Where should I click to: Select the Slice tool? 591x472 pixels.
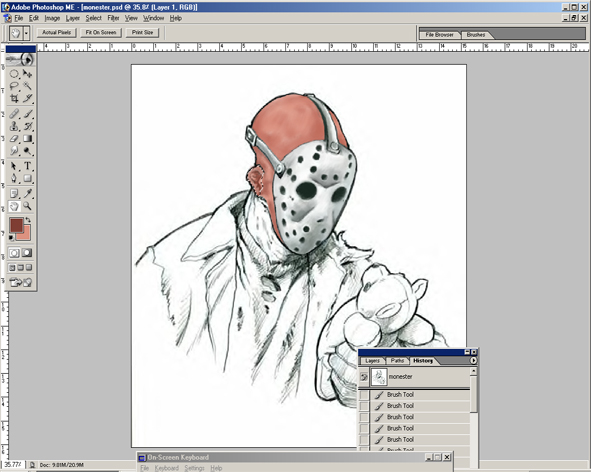pyautogui.click(x=28, y=98)
